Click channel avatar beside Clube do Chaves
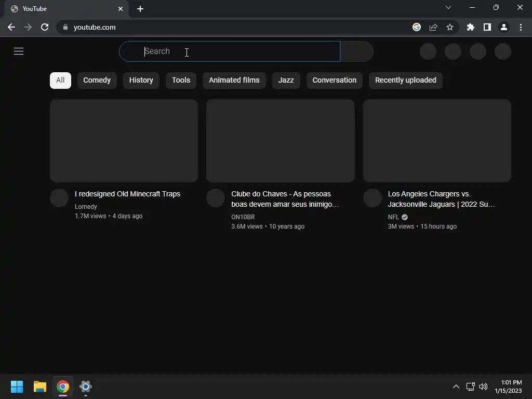Image resolution: width=532 pixels, height=399 pixels. (x=216, y=198)
